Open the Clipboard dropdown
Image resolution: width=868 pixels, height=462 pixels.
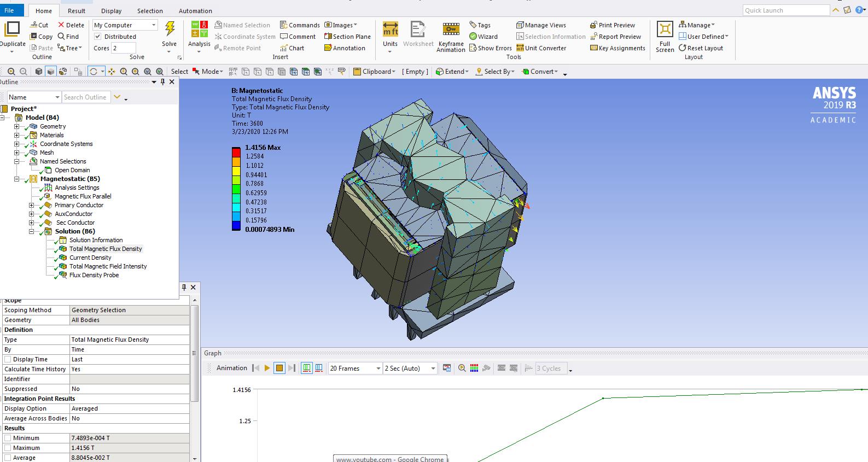click(375, 72)
